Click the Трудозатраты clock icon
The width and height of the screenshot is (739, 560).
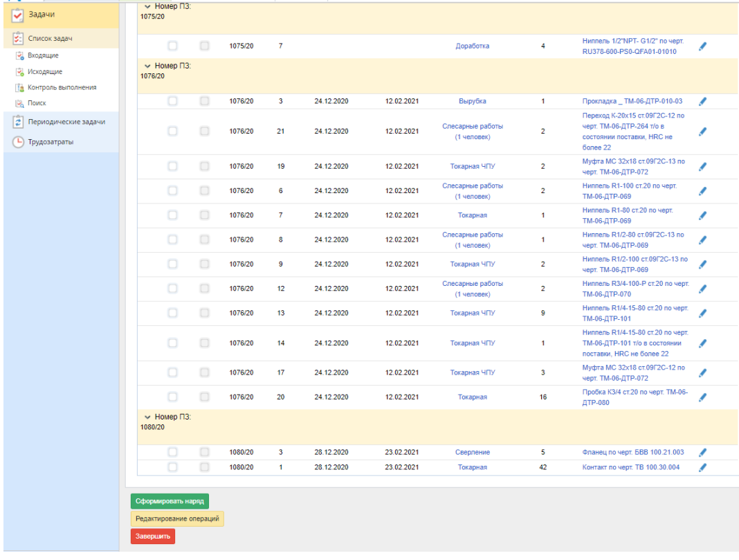[18, 142]
